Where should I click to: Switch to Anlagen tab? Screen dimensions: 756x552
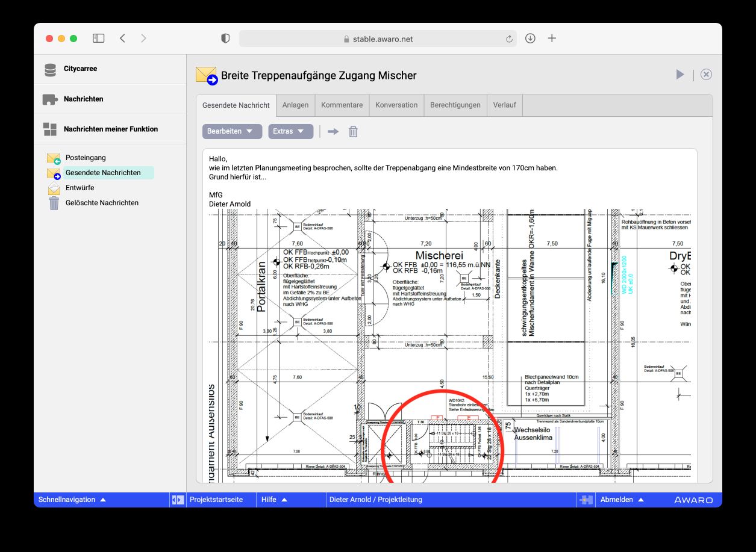[x=295, y=105]
